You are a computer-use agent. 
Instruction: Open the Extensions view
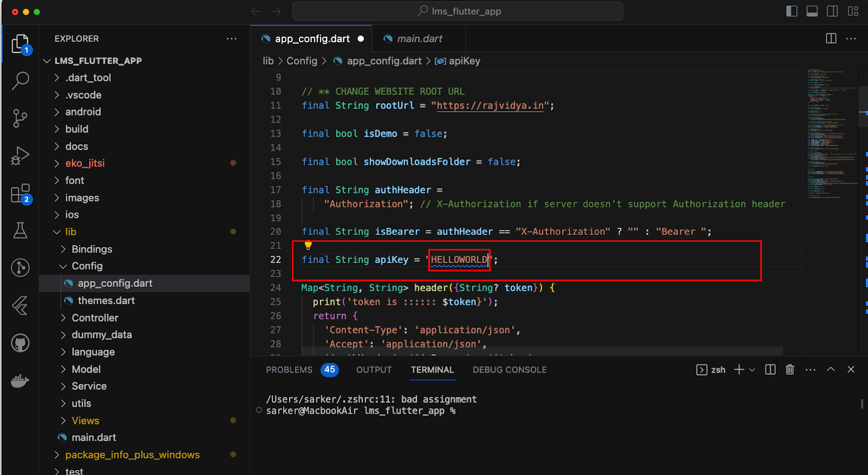tap(20, 194)
